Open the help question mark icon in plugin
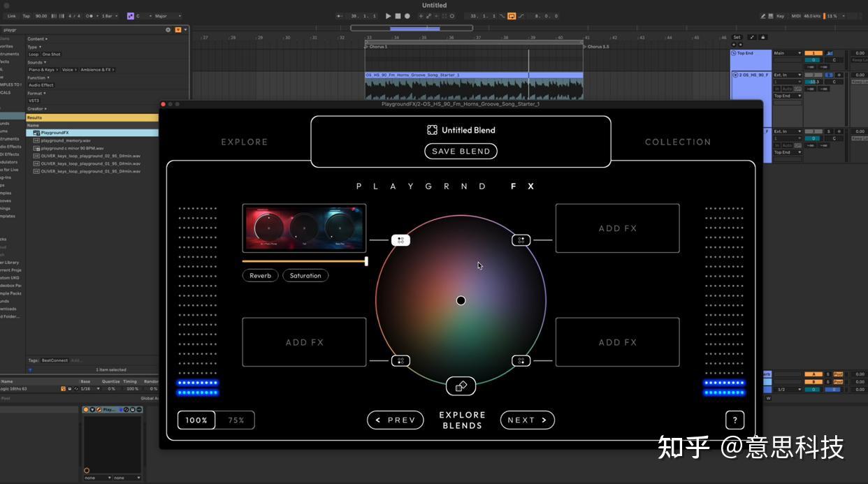Viewport: 868px width, 484px height. tap(735, 420)
